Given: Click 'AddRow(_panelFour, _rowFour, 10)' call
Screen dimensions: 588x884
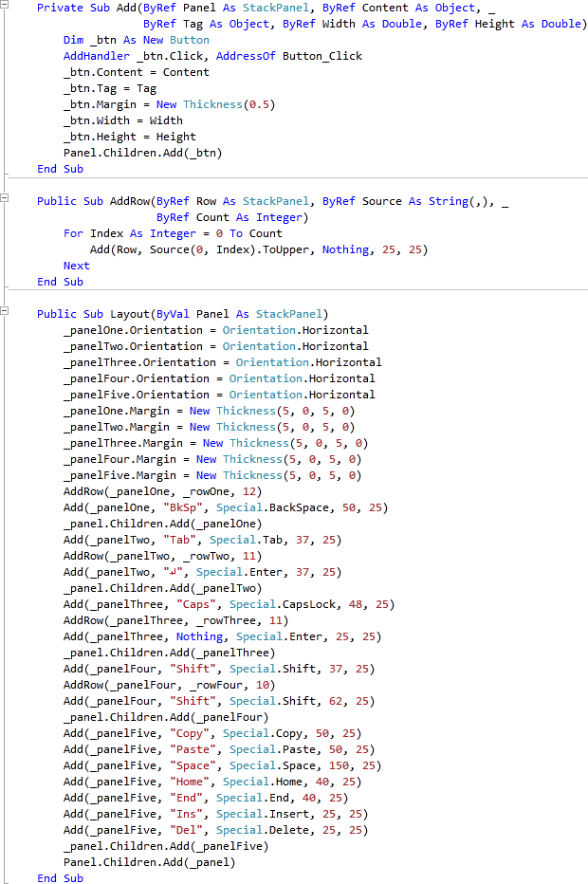Looking at the screenshot, I should coord(169,685).
